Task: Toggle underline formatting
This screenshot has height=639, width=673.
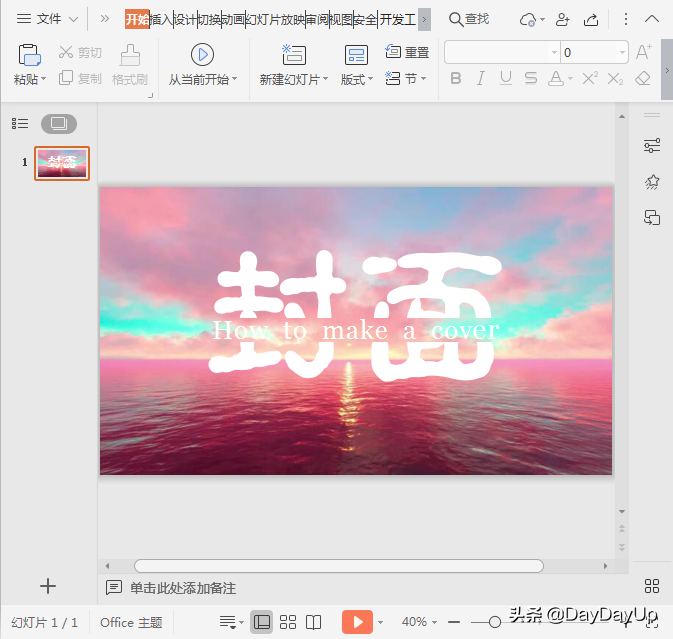Action: [506, 78]
